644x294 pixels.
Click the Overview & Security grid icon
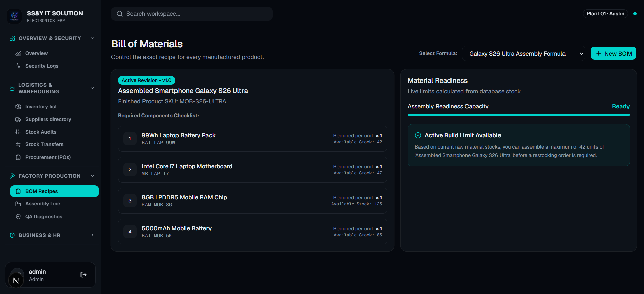pos(12,38)
